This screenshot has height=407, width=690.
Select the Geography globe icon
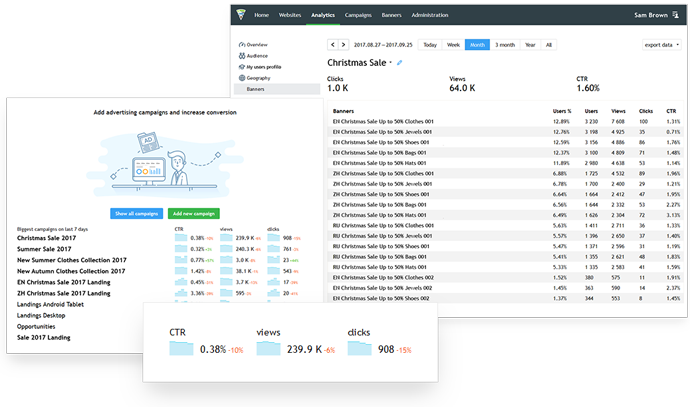point(242,78)
